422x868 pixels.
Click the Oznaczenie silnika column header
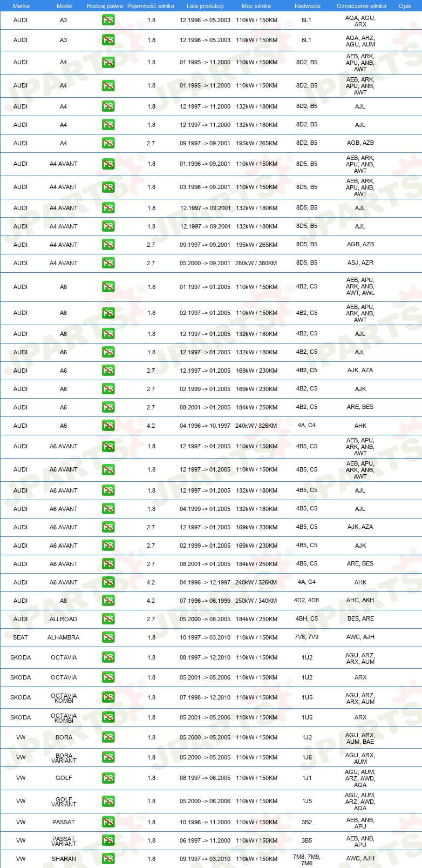coord(361,6)
